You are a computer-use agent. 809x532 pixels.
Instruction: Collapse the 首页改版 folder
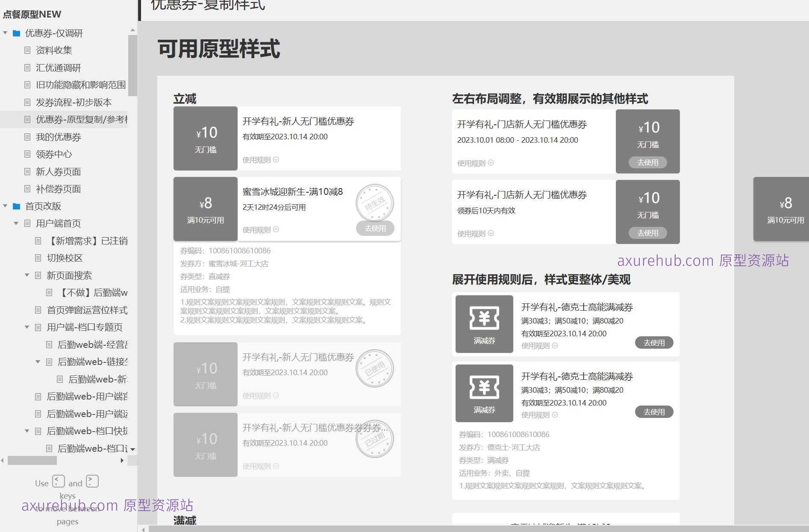point(5,206)
